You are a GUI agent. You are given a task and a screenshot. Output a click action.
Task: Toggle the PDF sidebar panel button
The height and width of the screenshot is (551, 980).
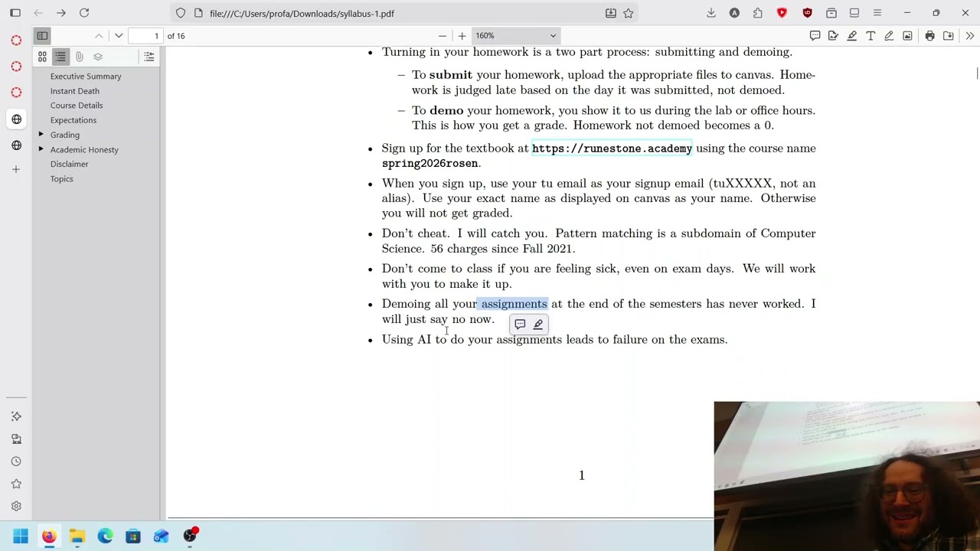coord(42,36)
